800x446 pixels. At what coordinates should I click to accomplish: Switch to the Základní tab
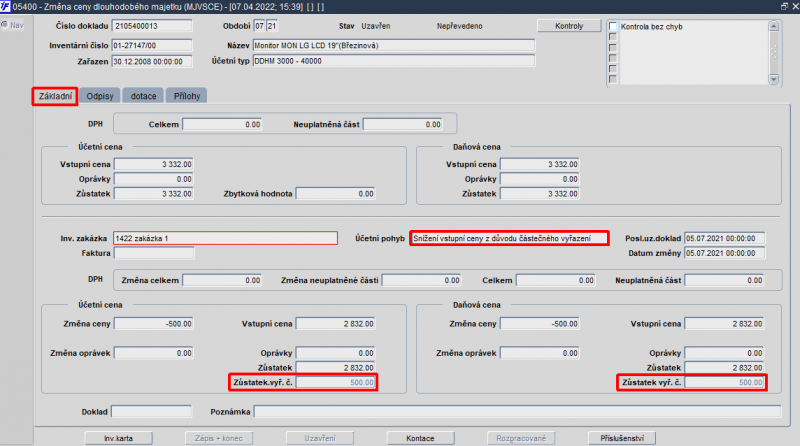(55, 96)
